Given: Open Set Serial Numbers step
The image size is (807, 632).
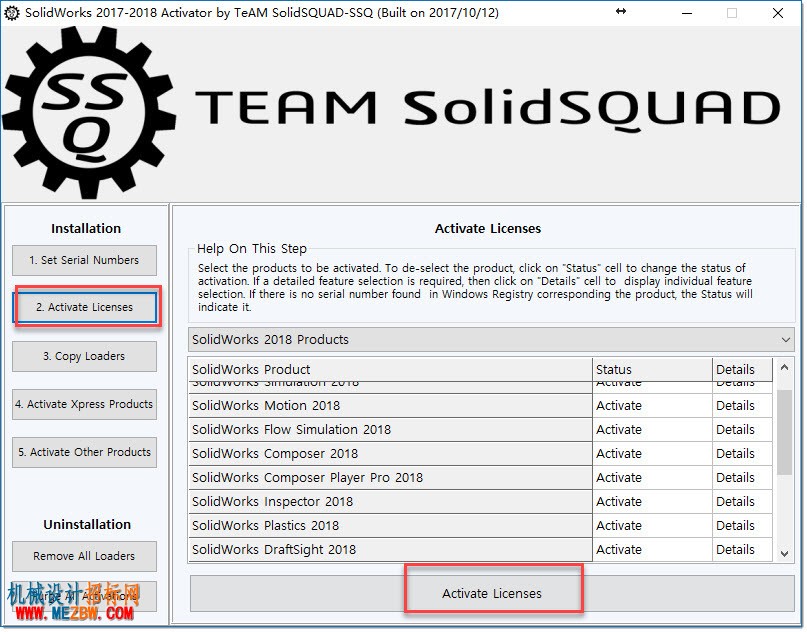Looking at the screenshot, I should (x=84, y=260).
